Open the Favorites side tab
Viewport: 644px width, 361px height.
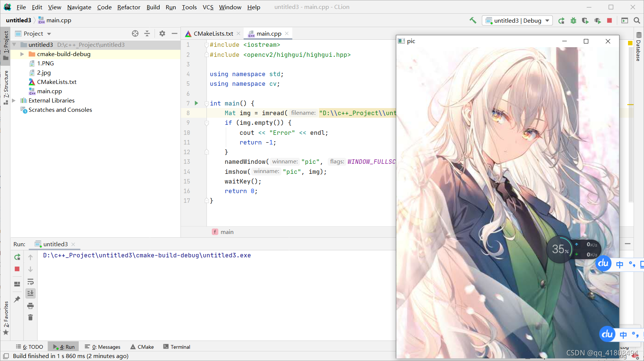click(6, 318)
